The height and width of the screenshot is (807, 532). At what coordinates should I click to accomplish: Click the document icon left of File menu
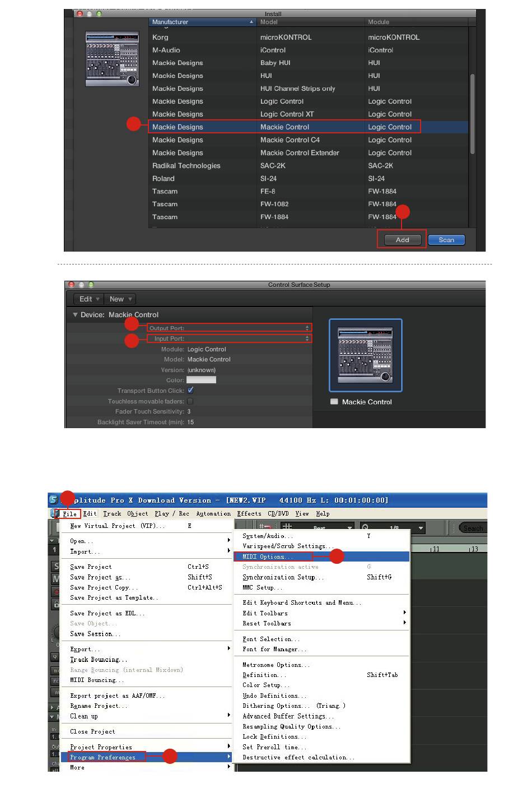point(54,513)
